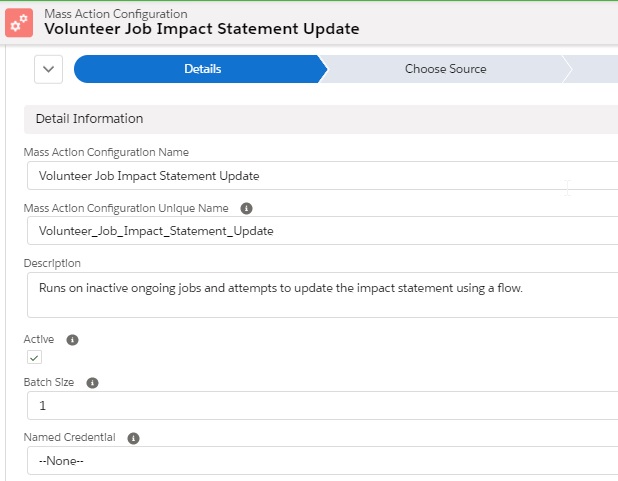Click info icon next to Unique Name label
Image resolution: width=618 pixels, height=481 pixels.
[x=246, y=208]
